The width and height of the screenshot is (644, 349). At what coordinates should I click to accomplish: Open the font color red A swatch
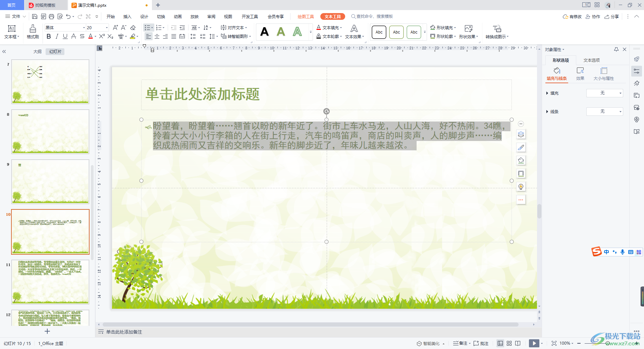(x=90, y=36)
